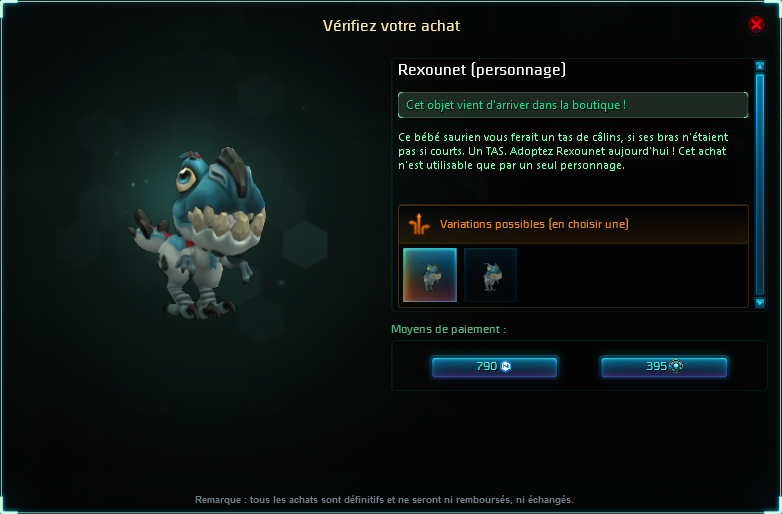Viewport: 782px width, 514px height.
Task: Click the Omnibits currency icon
Action: point(676,366)
